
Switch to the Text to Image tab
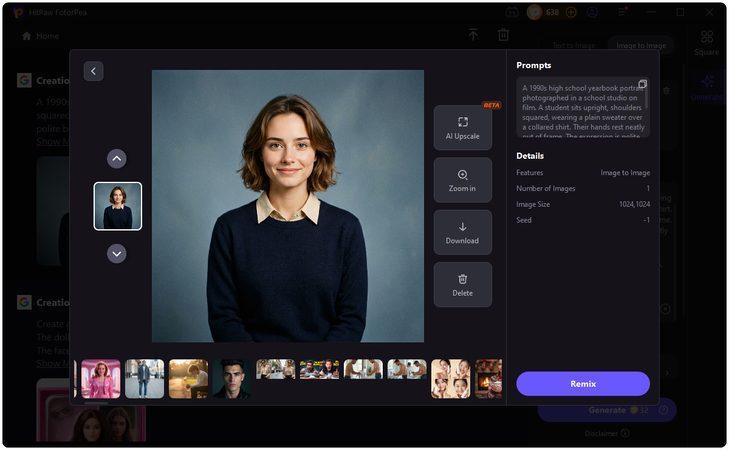574,46
